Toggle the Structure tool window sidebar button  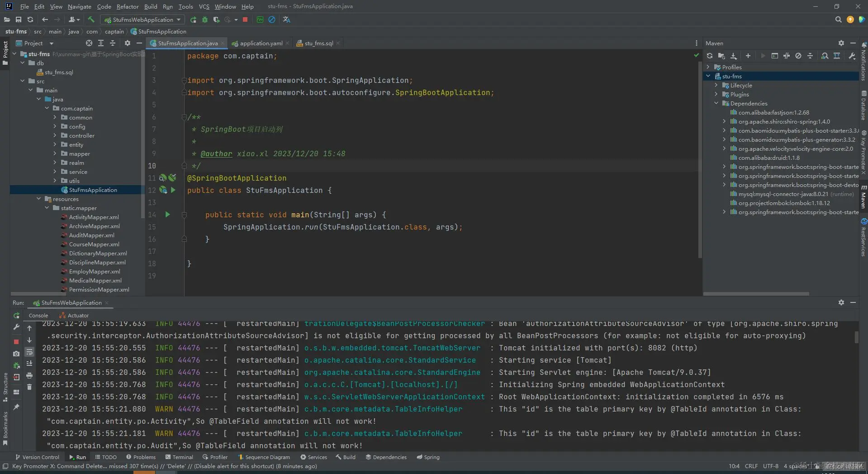(5, 387)
